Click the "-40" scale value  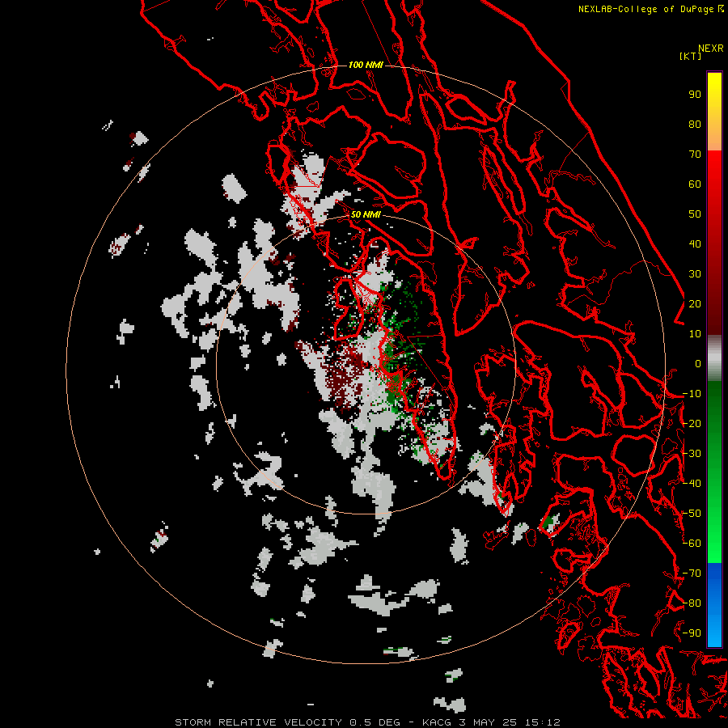[x=692, y=484]
